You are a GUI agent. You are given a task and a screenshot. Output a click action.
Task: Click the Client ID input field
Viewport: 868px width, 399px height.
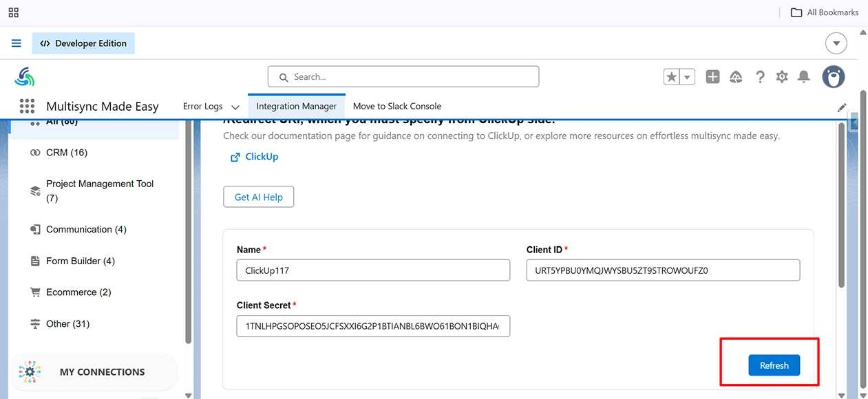click(663, 270)
